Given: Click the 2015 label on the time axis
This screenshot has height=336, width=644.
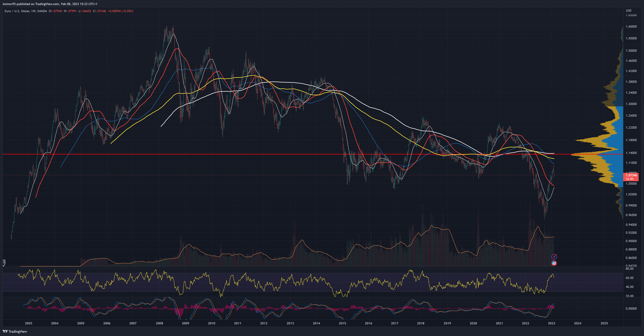Looking at the screenshot, I should click(x=342, y=323).
